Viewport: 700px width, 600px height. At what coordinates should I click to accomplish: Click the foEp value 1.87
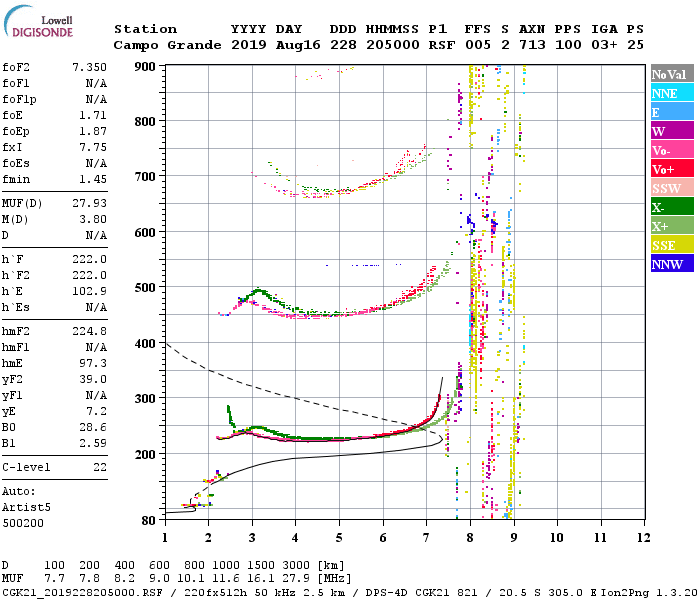(93, 131)
